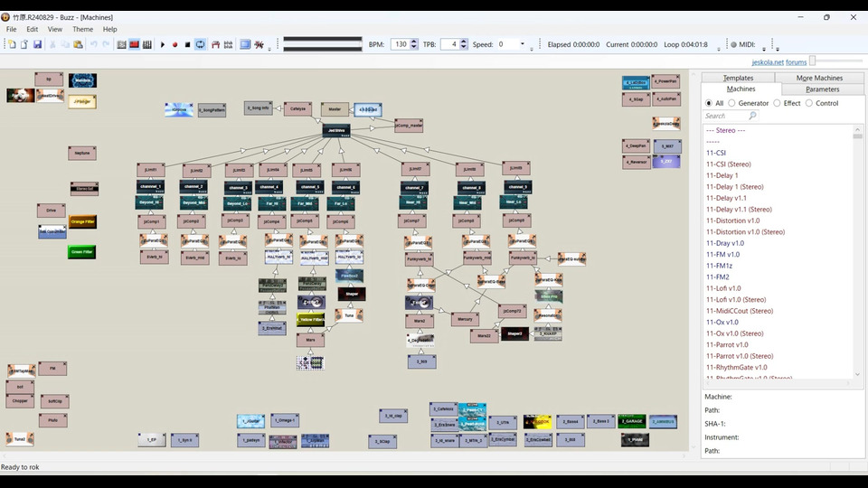Open the jeskola.net link
The height and width of the screenshot is (488, 868).
(x=768, y=62)
